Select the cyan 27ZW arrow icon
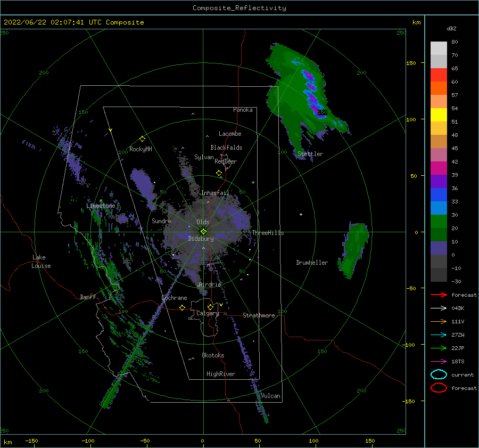The width and height of the screenshot is (479, 448). pos(439,335)
